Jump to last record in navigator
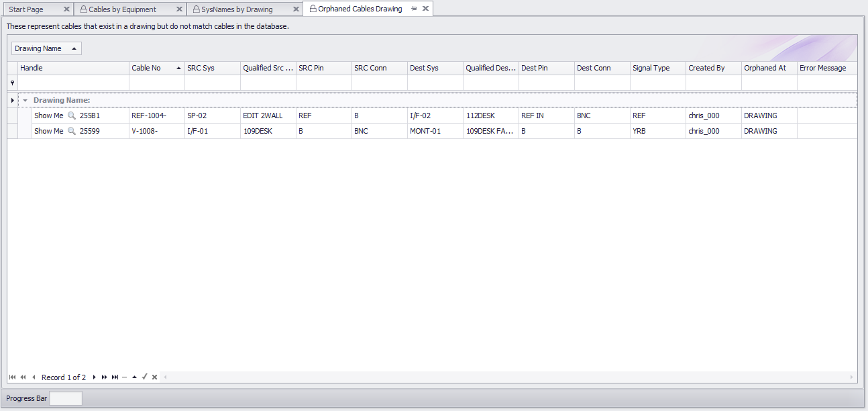Image resolution: width=868 pixels, height=411 pixels. pyautogui.click(x=115, y=377)
